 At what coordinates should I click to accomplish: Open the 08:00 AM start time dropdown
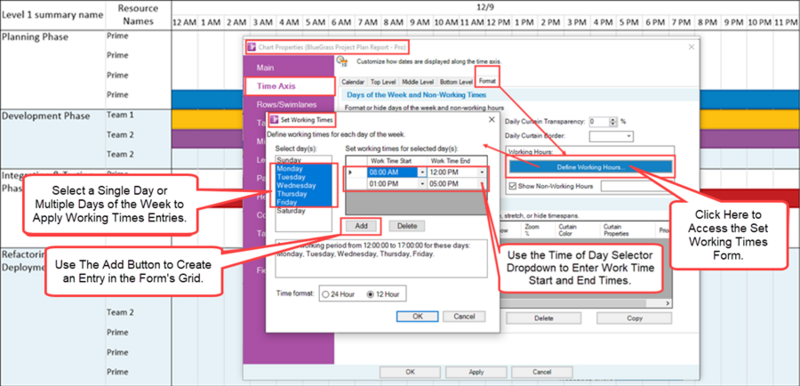point(422,172)
